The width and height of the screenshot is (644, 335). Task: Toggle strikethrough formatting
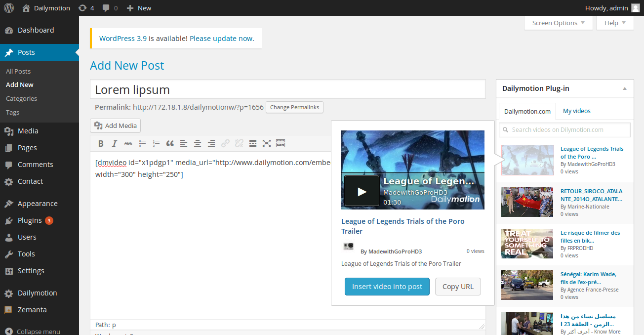coord(128,144)
